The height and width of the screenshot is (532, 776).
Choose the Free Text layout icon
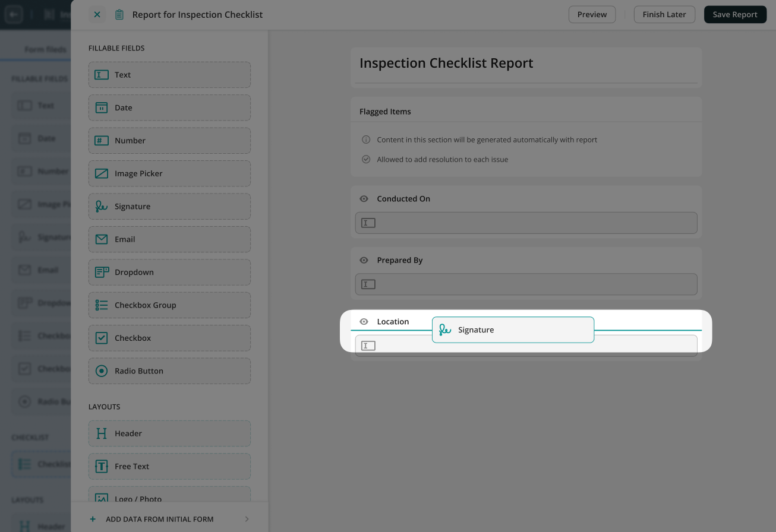tap(102, 466)
